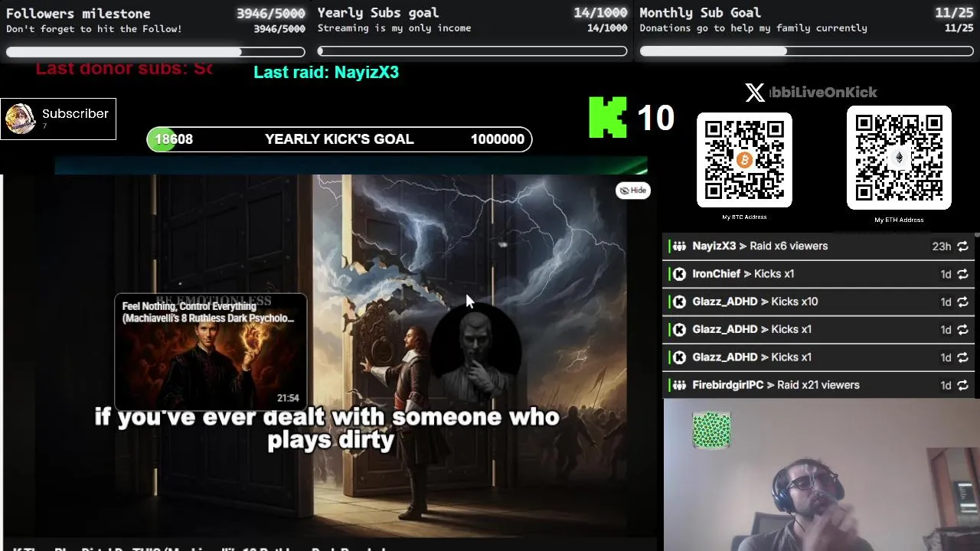980x551 pixels.
Task: Click the replay icon on the NayizX3 raid row
Action: pyautogui.click(x=963, y=246)
